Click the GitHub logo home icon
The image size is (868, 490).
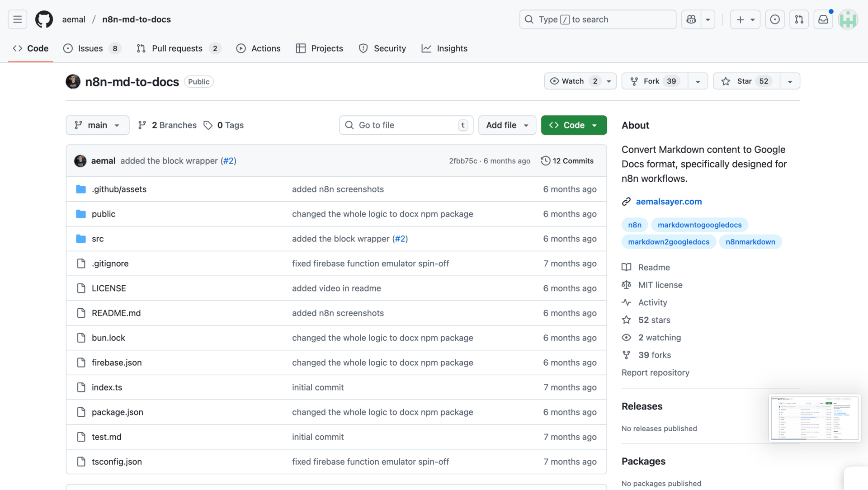[44, 19]
